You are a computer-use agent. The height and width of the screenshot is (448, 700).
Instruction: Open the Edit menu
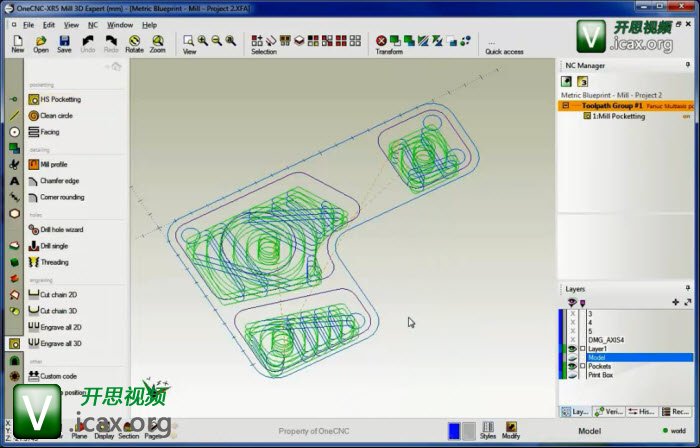[49, 25]
